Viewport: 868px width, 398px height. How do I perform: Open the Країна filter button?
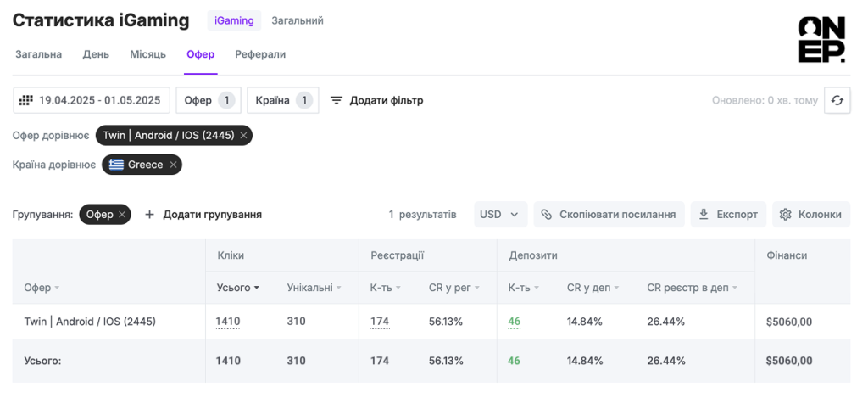[283, 100]
